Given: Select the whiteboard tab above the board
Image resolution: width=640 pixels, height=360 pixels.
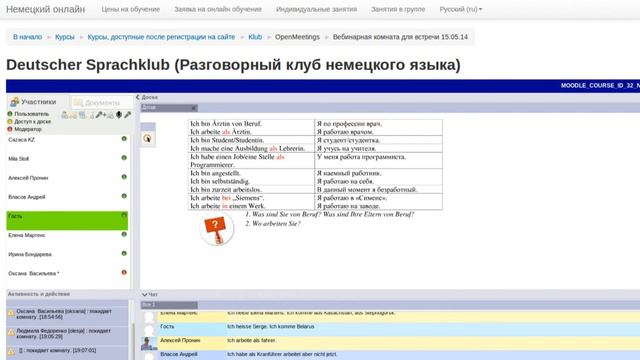Looking at the screenshot, I should (x=169, y=108).
